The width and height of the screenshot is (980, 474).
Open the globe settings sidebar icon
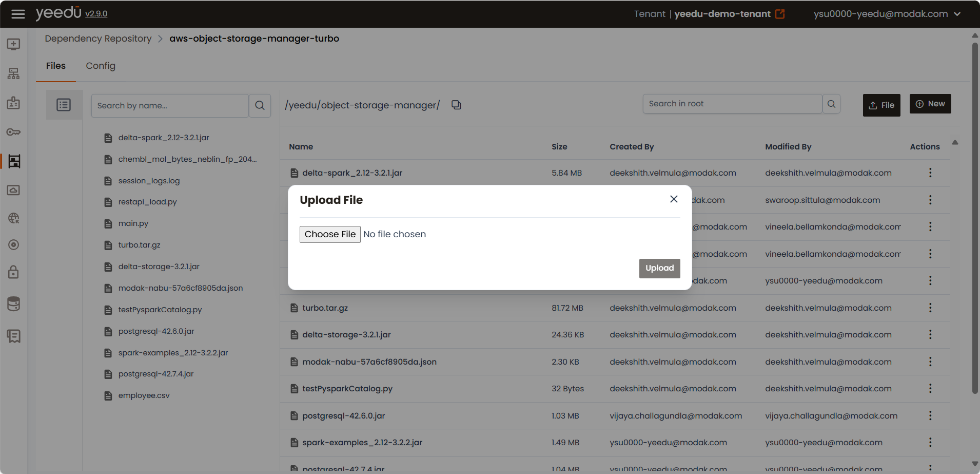point(14,218)
